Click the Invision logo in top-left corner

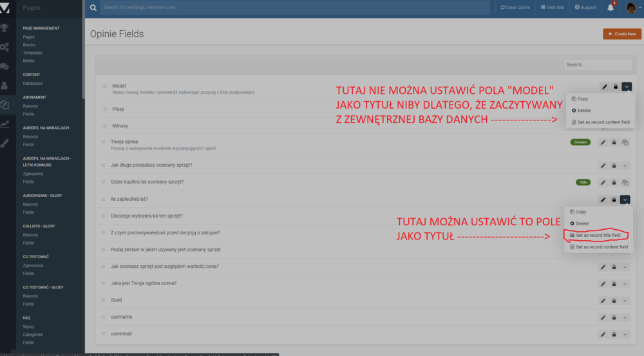[5, 8]
